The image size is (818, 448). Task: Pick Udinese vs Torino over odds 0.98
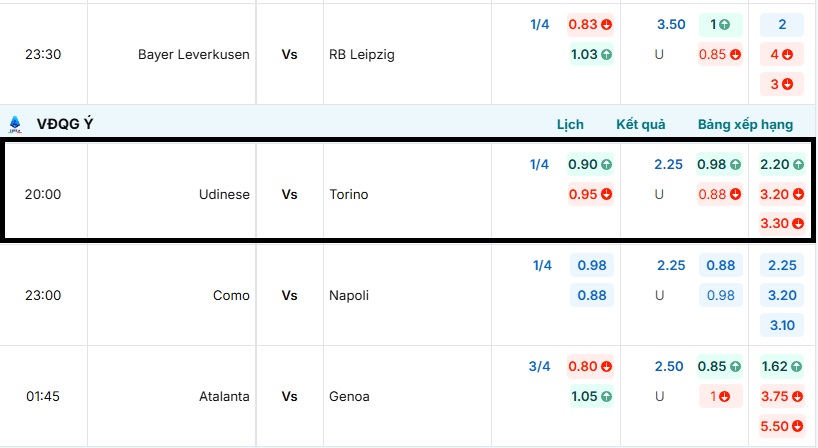(x=720, y=165)
